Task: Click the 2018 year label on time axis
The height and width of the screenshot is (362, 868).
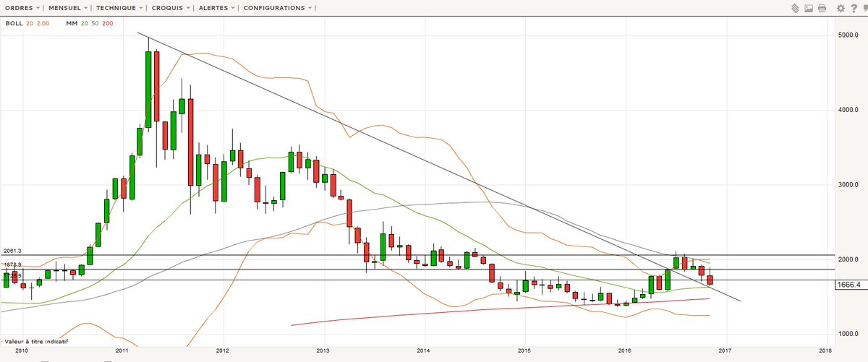Action: tap(827, 350)
